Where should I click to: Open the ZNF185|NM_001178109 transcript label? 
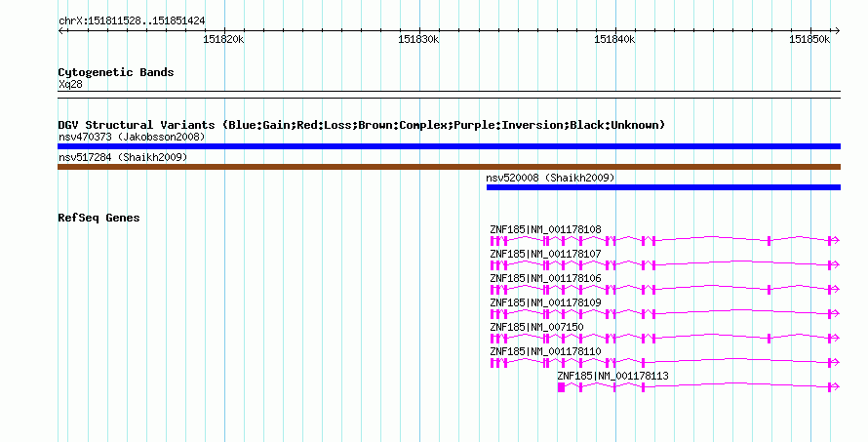tap(545, 302)
